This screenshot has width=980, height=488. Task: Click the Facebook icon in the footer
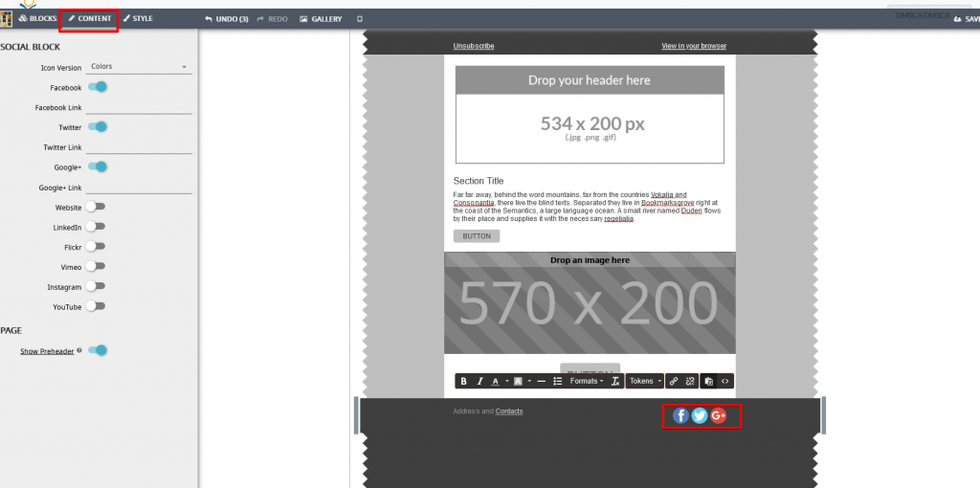(x=680, y=415)
